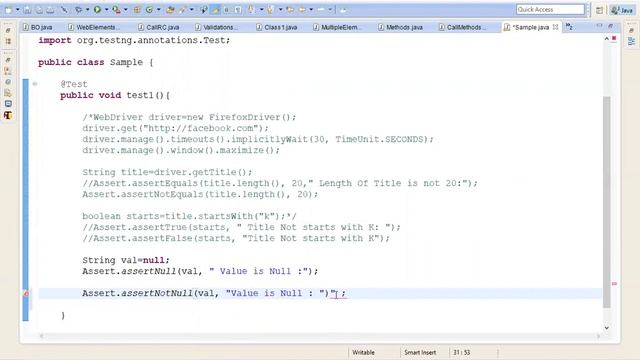Viewport: 640px width, 360px height.
Task: Open the Problems fast view icon
Action: (x=8, y=71)
